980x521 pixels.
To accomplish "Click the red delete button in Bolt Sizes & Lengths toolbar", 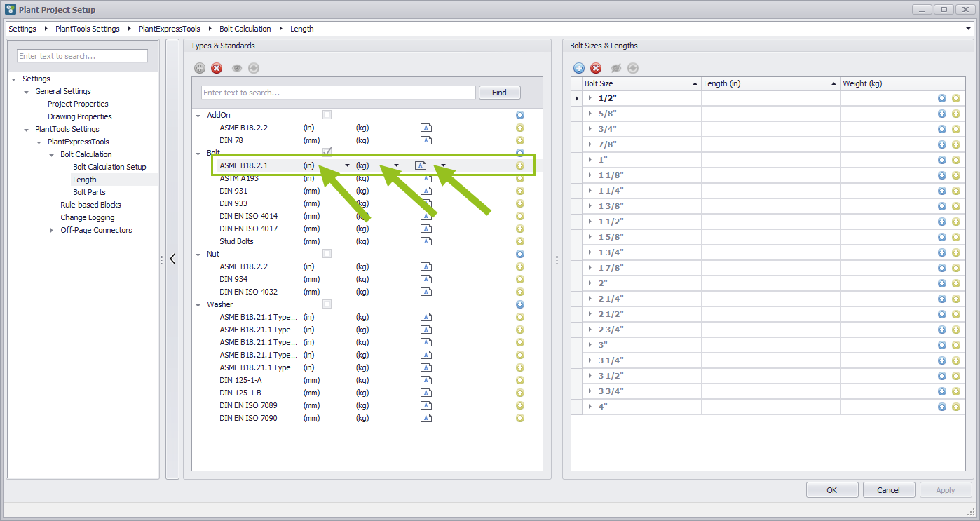I will 596,68.
